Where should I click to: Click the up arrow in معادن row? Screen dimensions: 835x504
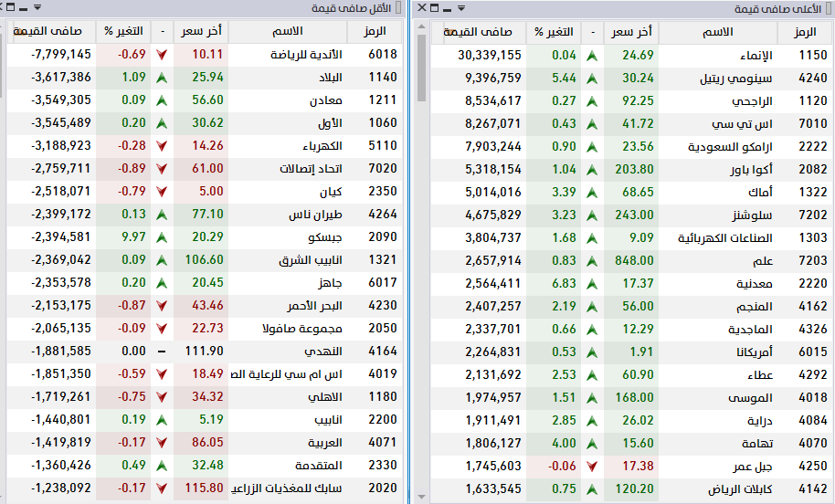[x=162, y=100]
